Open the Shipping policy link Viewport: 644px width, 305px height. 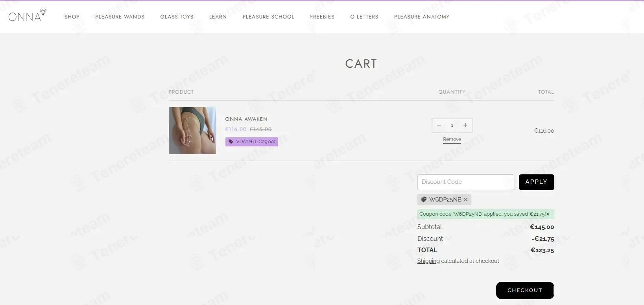pos(428,261)
